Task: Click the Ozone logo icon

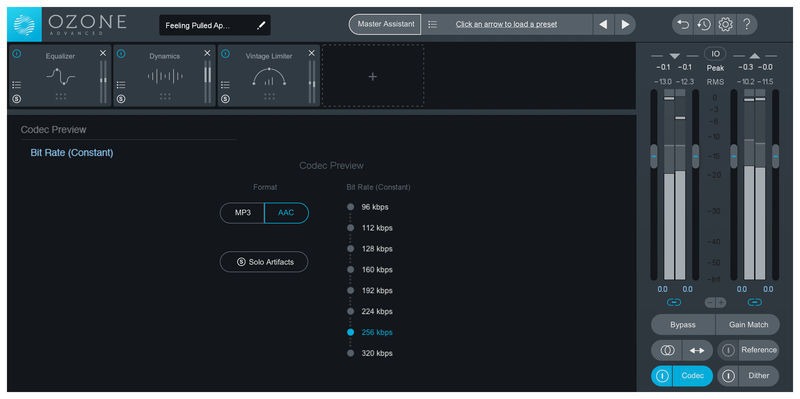Action: pos(24,24)
